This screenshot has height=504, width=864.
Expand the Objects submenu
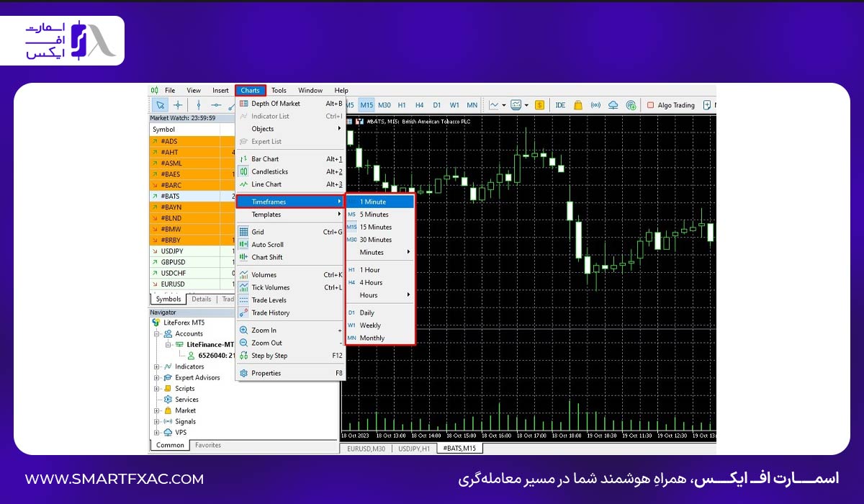coord(290,129)
